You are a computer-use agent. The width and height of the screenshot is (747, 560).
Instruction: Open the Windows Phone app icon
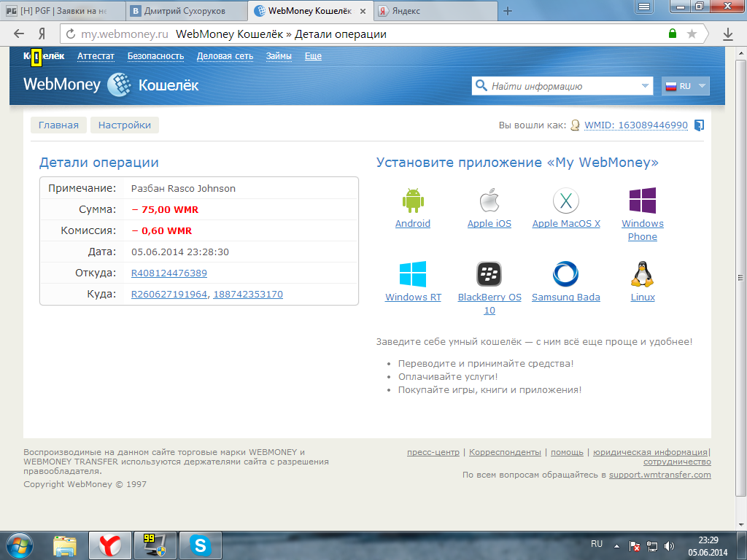pyautogui.click(x=642, y=201)
